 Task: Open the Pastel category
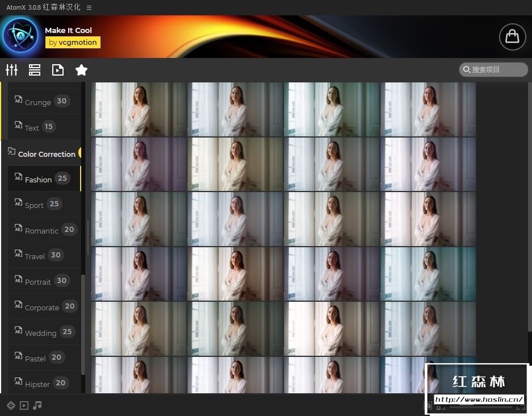[x=44, y=358]
